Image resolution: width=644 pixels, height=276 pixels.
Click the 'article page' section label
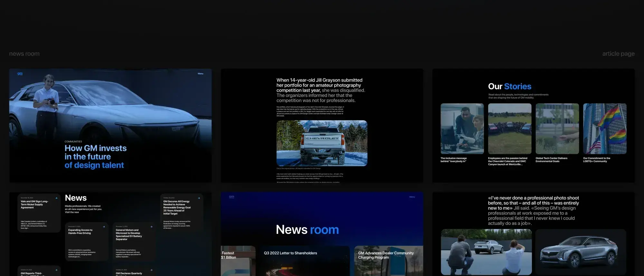click(x=618, y=54)
